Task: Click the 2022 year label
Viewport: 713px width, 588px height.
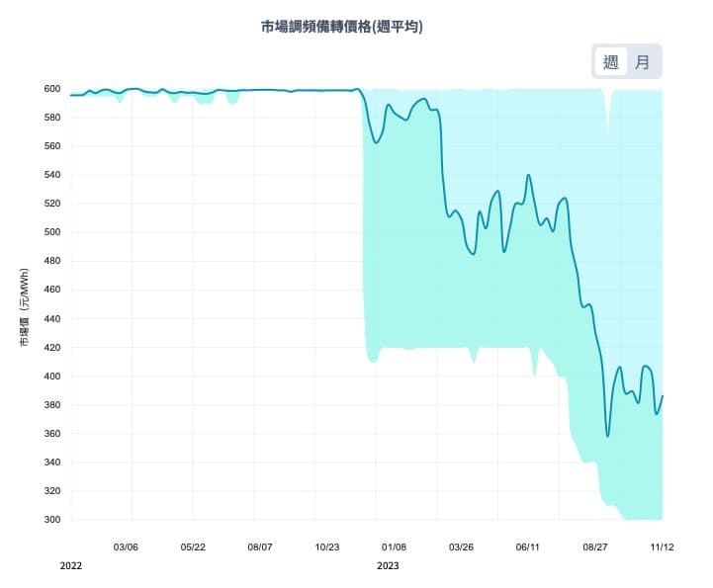Action: coord(70,566)
